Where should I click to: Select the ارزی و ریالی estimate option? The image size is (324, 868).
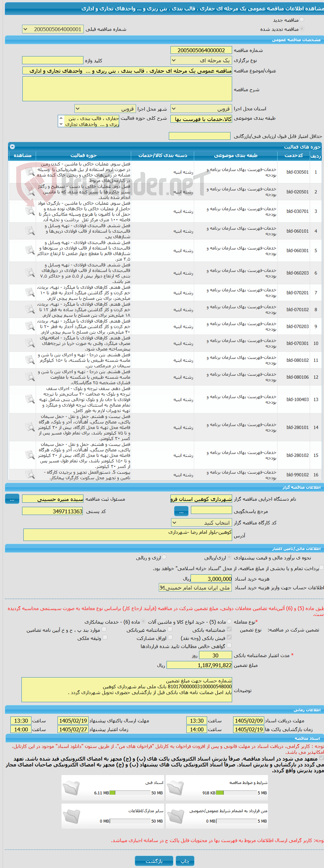164,557
